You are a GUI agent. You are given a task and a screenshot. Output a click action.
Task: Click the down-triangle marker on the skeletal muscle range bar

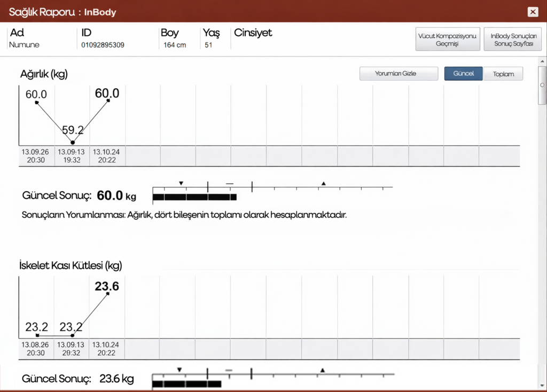click(x=180, y=369)
